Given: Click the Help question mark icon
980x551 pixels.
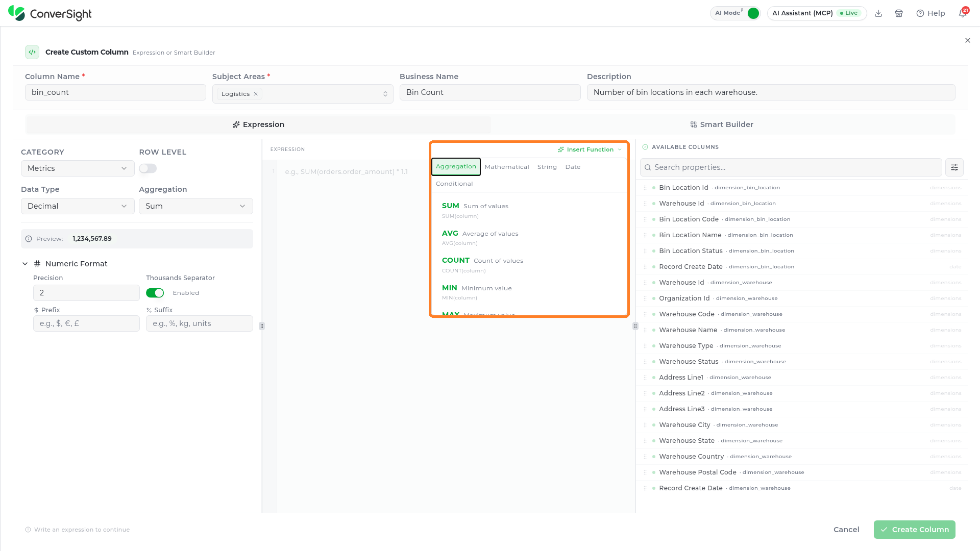Looking at the screenshot, I should (920, 13).
